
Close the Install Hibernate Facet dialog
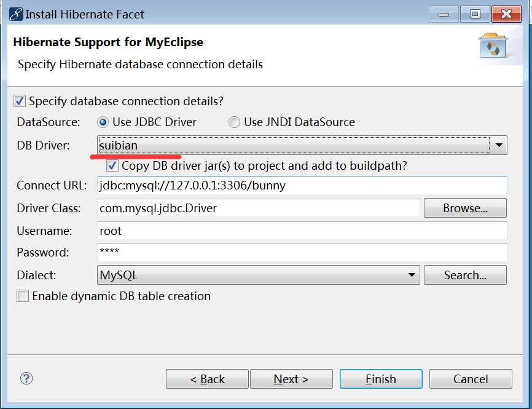(506, 14)
